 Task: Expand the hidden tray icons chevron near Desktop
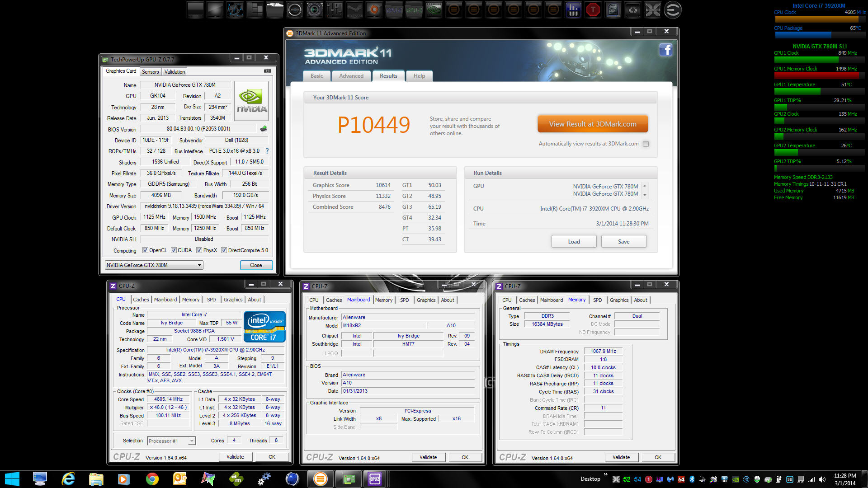coord(605,474)
